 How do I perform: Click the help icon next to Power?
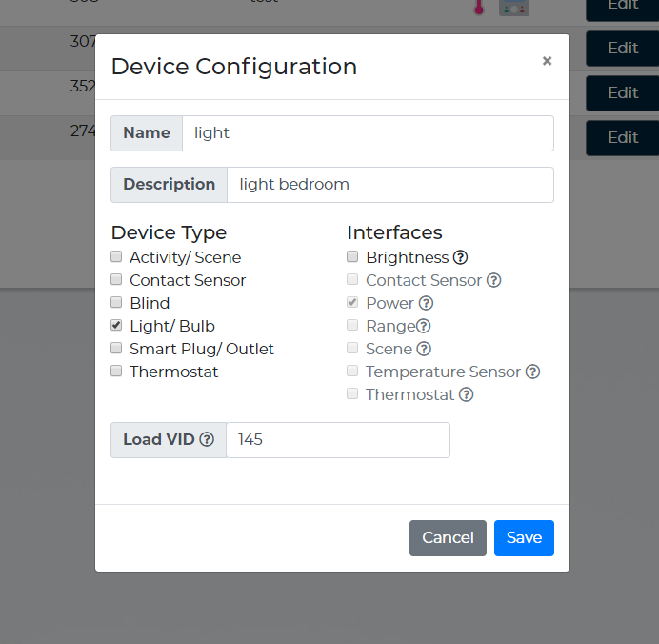click(x=426, y=303)
